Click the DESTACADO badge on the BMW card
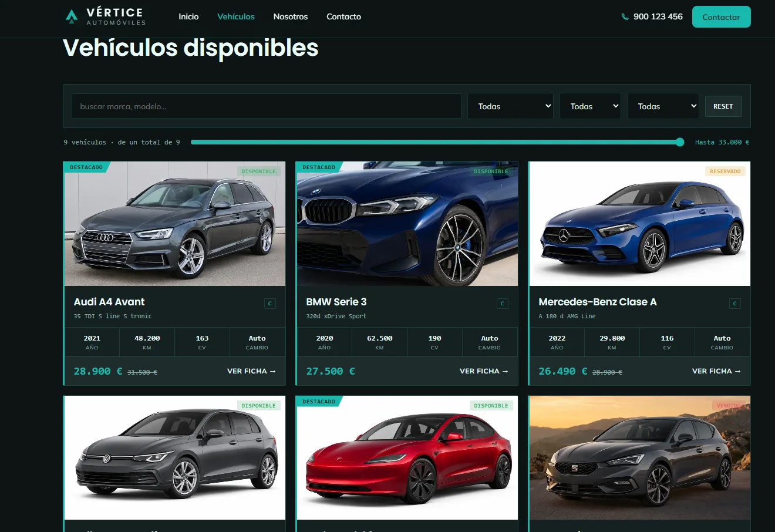This screenshot has width=775, height=532. 319,167
